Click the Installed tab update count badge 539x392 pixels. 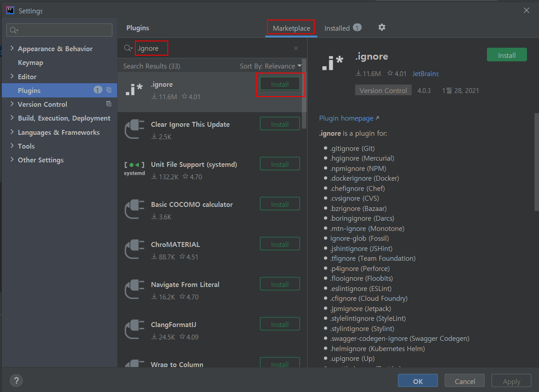357,28
